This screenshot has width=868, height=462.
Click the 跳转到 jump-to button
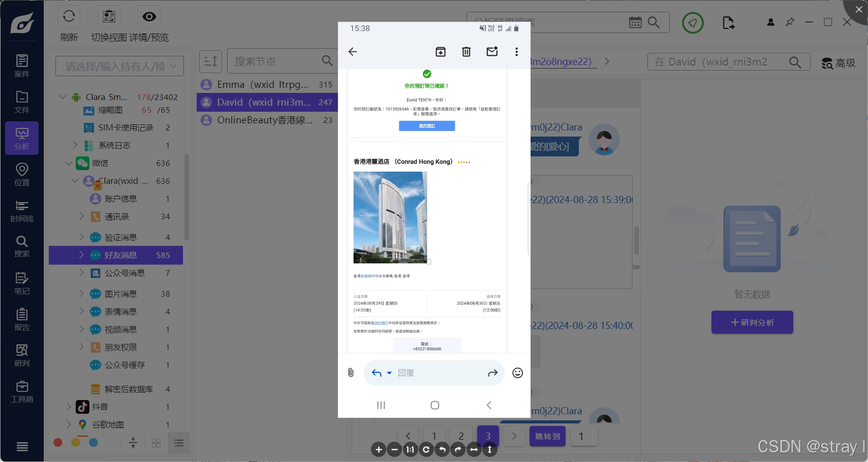547,436
